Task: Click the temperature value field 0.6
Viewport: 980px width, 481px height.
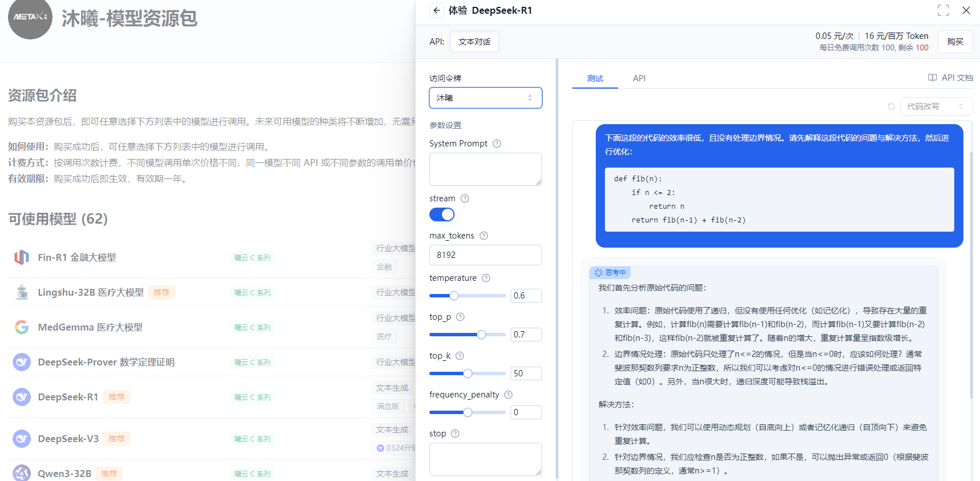Action: click(x=526, y=296)
